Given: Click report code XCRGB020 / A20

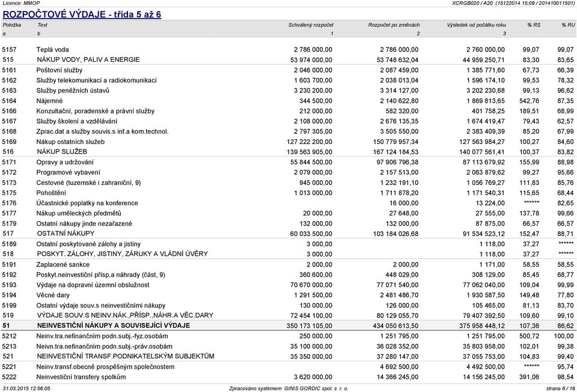Looking at the screenshot, I should [472, 3].
